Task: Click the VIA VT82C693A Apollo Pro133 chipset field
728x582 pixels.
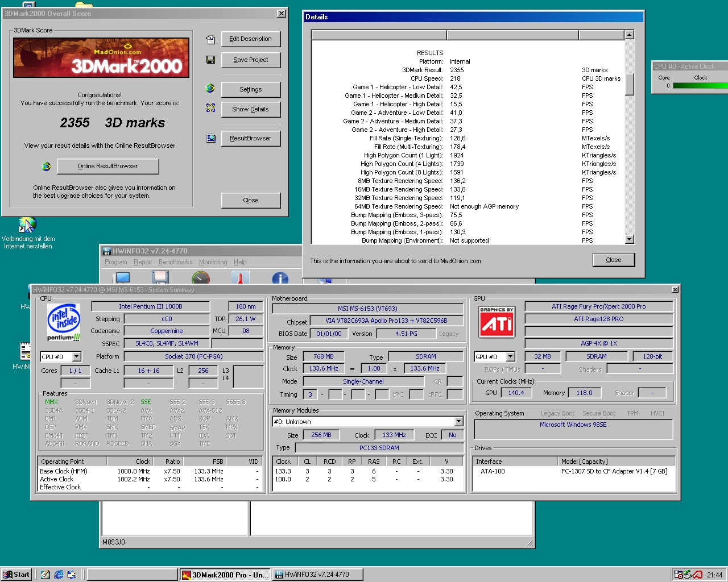Action: coord(386,321)
